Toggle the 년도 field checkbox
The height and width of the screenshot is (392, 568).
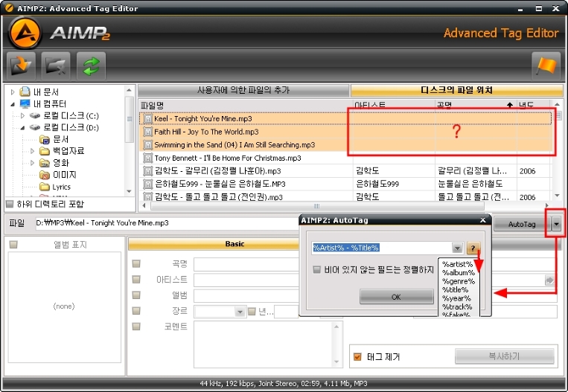(x=252, y=311)
